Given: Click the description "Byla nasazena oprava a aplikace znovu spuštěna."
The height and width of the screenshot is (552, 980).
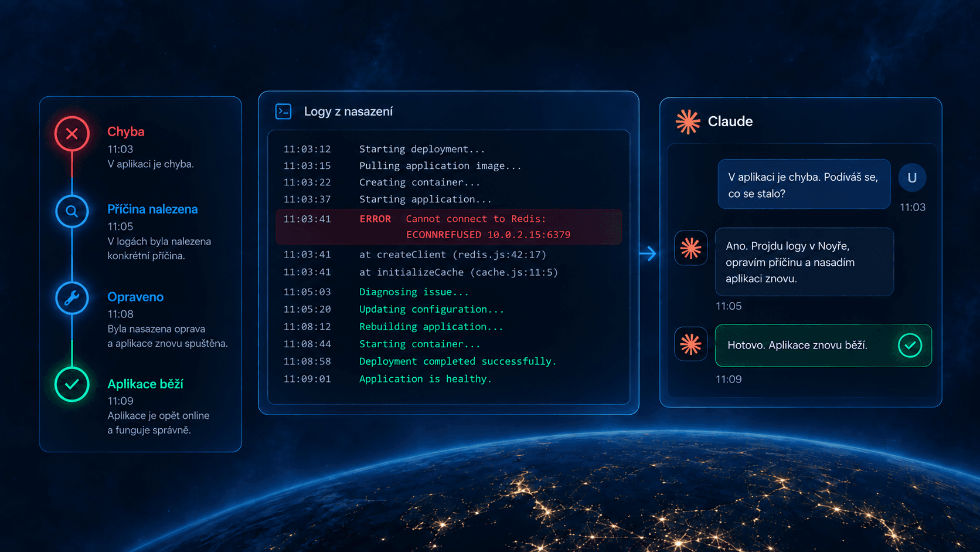Looking at the screenshot, I should [168, 336].
